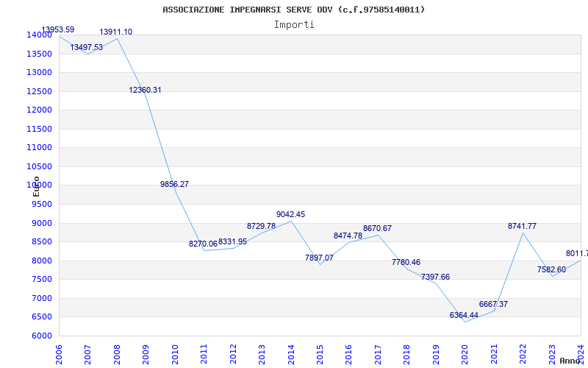Click the x-axis year 2019
Screen dimensions: 588x368
[x=436, y=355]
